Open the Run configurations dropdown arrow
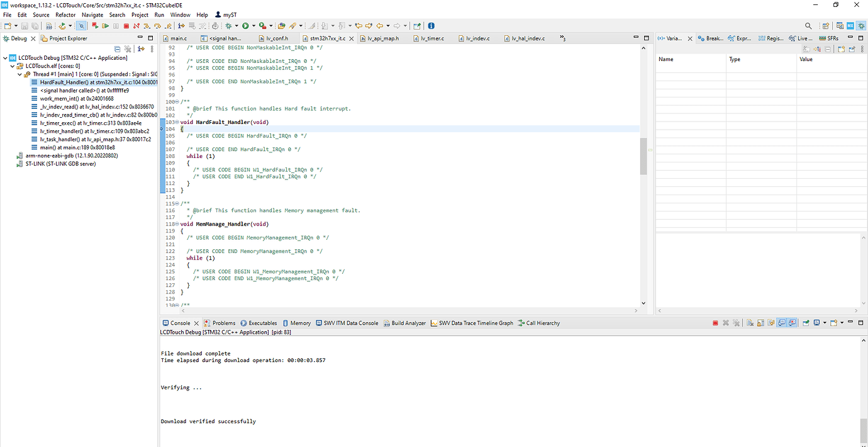 253,26
